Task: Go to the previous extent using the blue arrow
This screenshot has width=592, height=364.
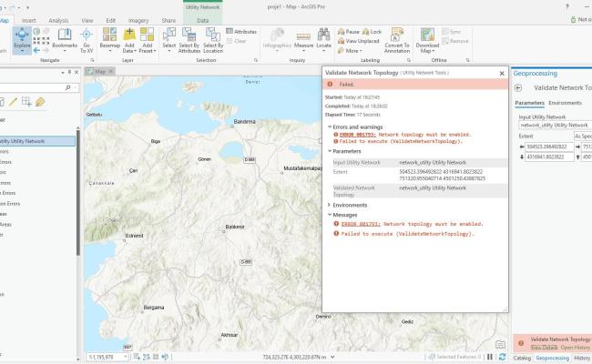Action: [36, 50]
